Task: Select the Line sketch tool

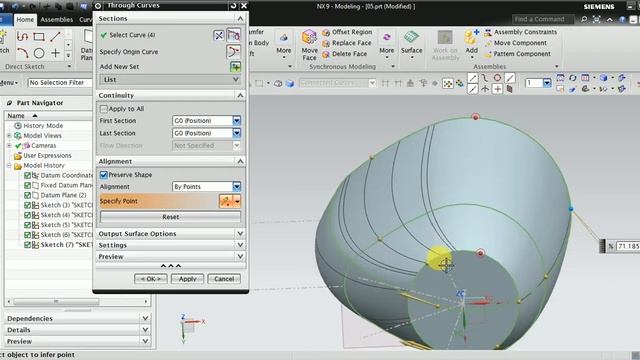Action: [x=55, y=37]
